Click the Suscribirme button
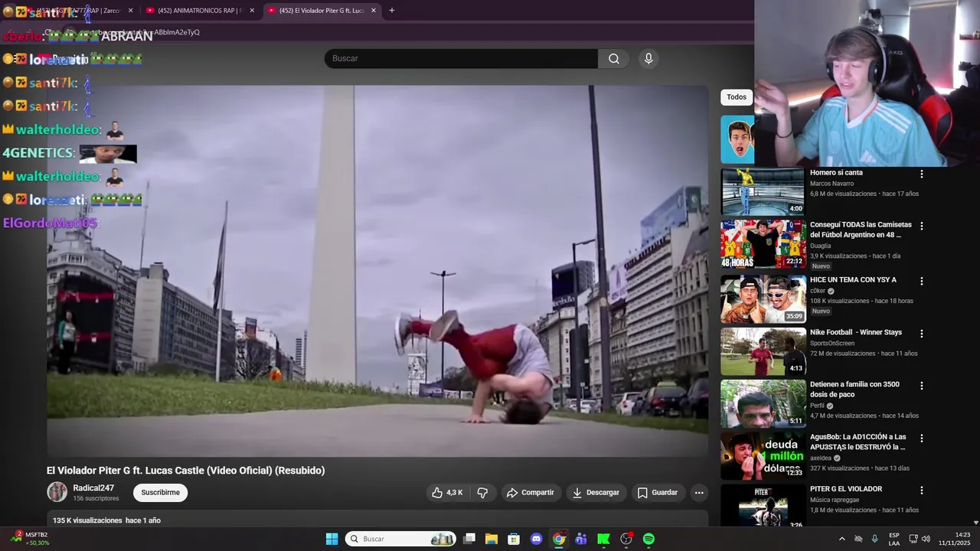 click(x=160, y=493)
